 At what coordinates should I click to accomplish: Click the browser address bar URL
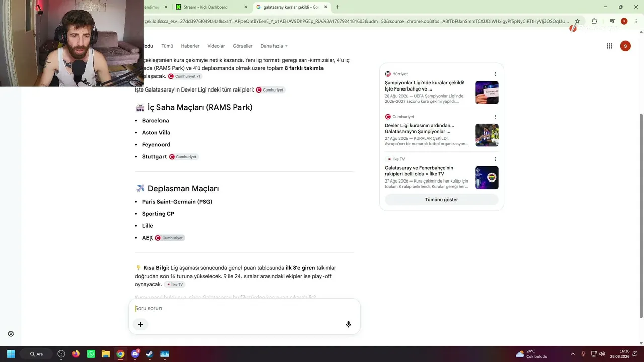tap(356, 21)
